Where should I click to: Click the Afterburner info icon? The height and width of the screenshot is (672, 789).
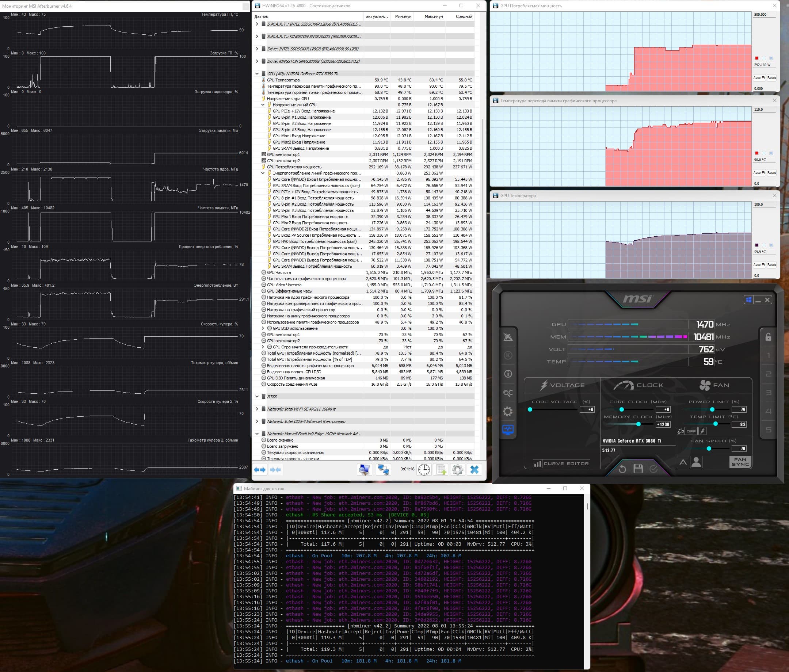pos(508,374)
